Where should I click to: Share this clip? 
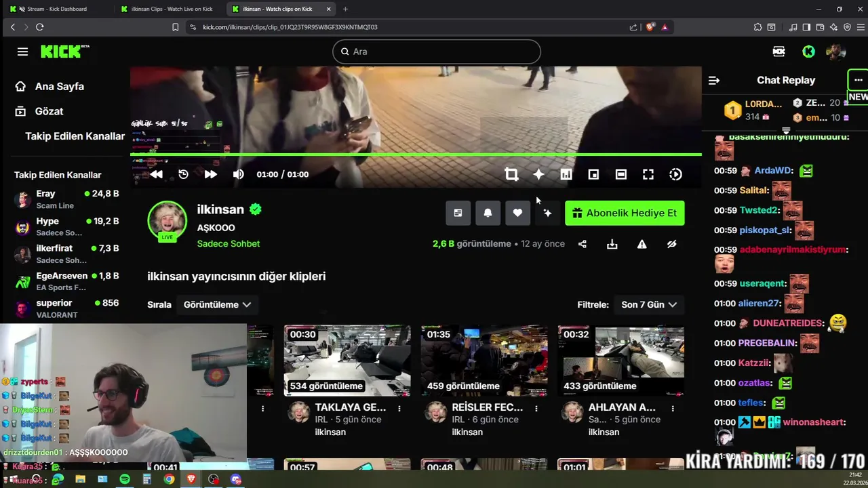(x=583, y=244)
